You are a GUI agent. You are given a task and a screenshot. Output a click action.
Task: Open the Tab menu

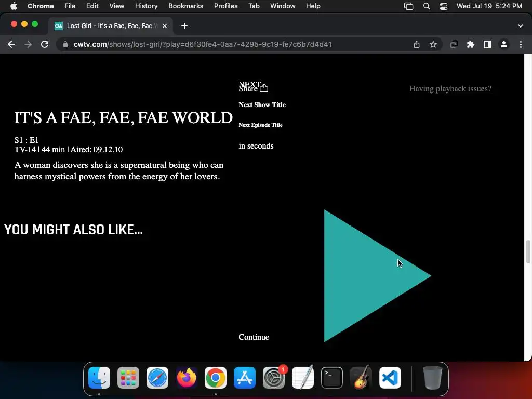point(254,6)
